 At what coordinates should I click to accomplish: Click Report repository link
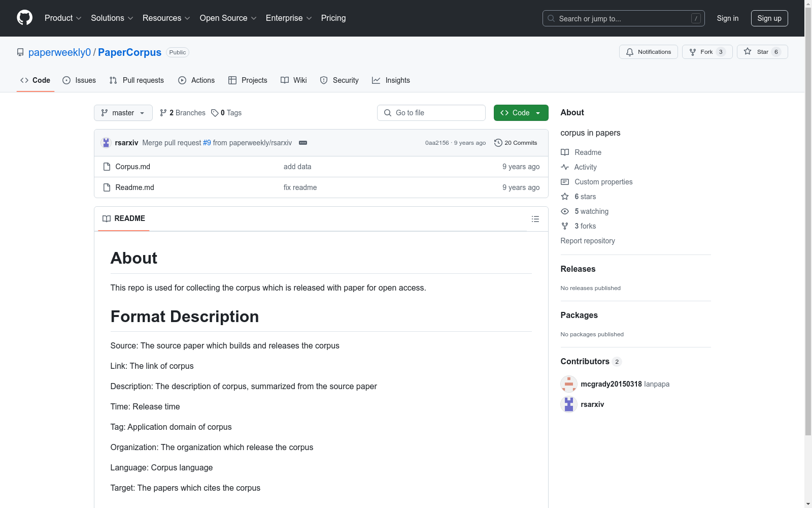pos(588,241)
